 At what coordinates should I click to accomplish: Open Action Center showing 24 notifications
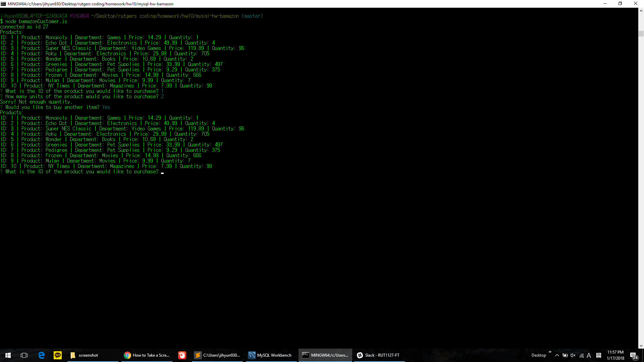[x=634, y=355]
